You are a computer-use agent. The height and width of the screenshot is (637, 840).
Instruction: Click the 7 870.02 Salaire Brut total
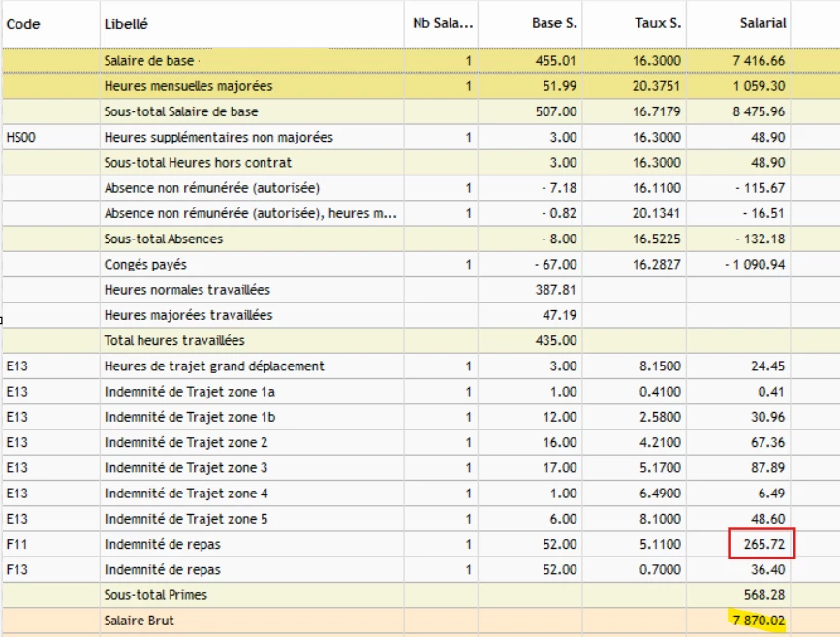759,621
